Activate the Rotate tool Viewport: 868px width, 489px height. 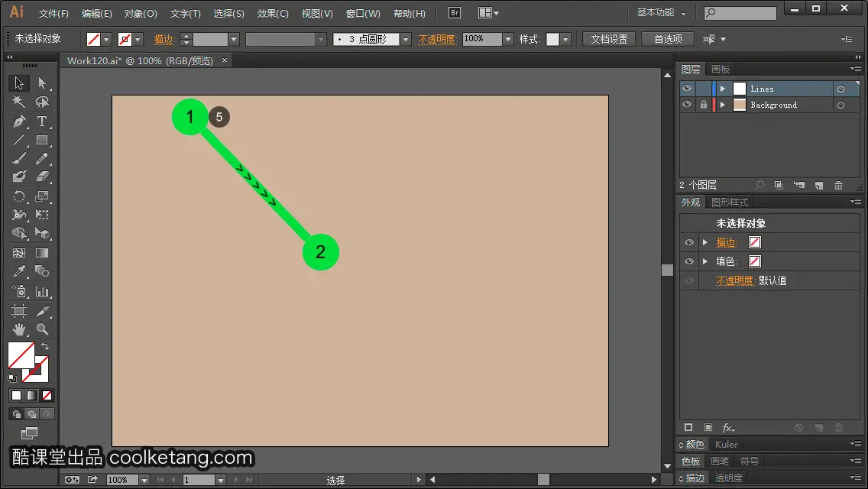(x=19, y=196)
